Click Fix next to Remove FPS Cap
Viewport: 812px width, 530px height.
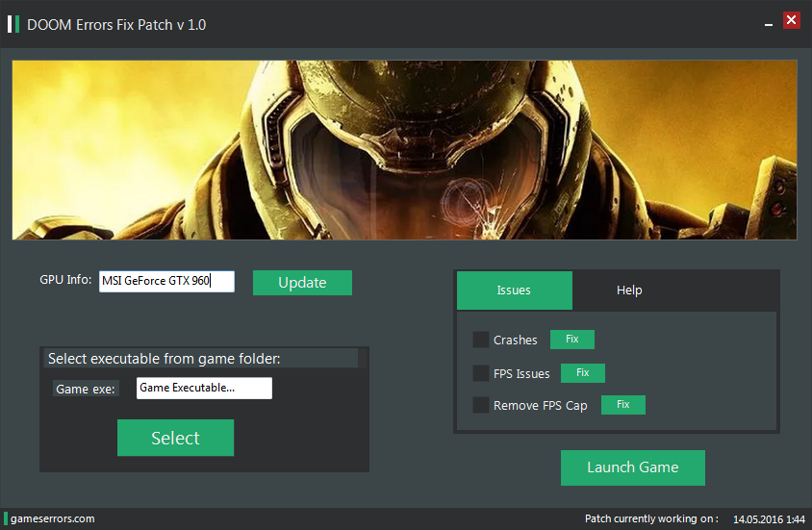coord(623,405)
